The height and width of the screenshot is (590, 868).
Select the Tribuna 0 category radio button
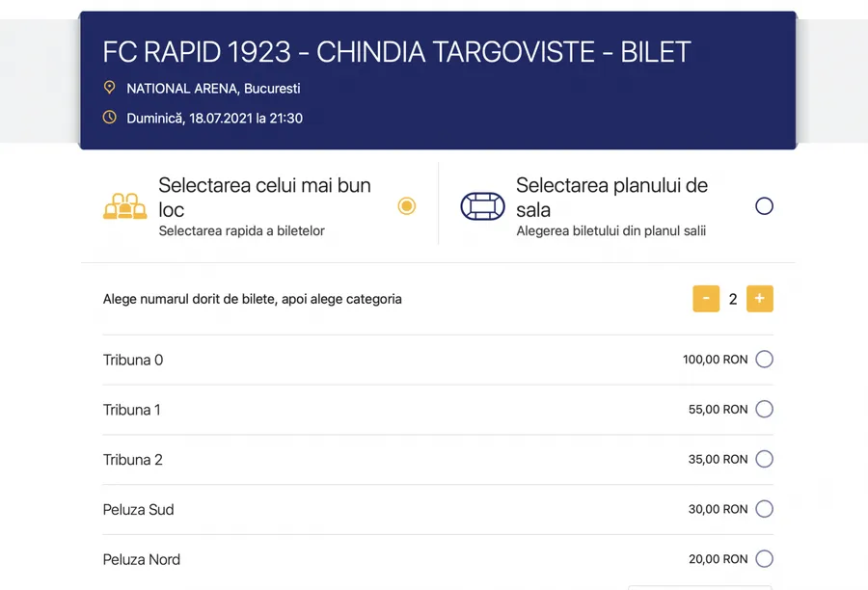tap(764, 359)
